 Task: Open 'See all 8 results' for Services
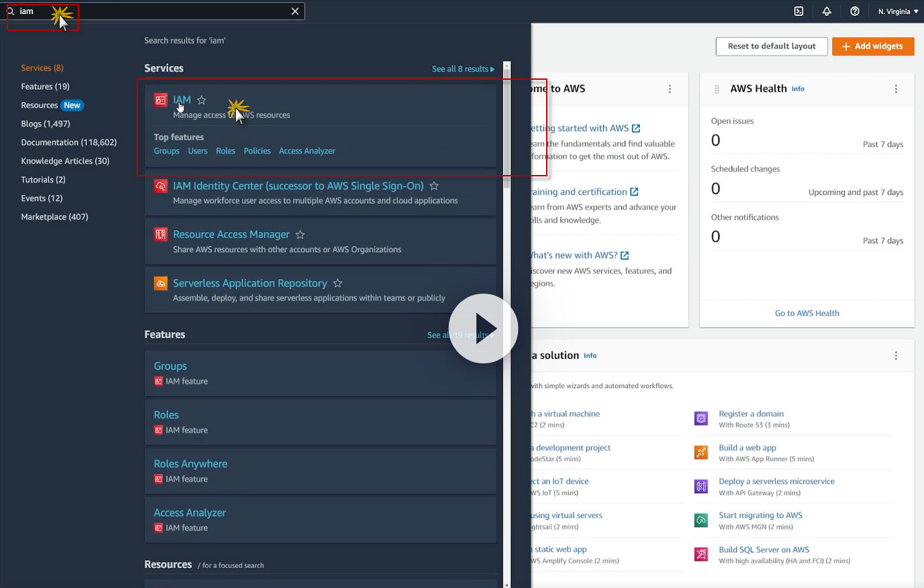(x=463, y=69)
